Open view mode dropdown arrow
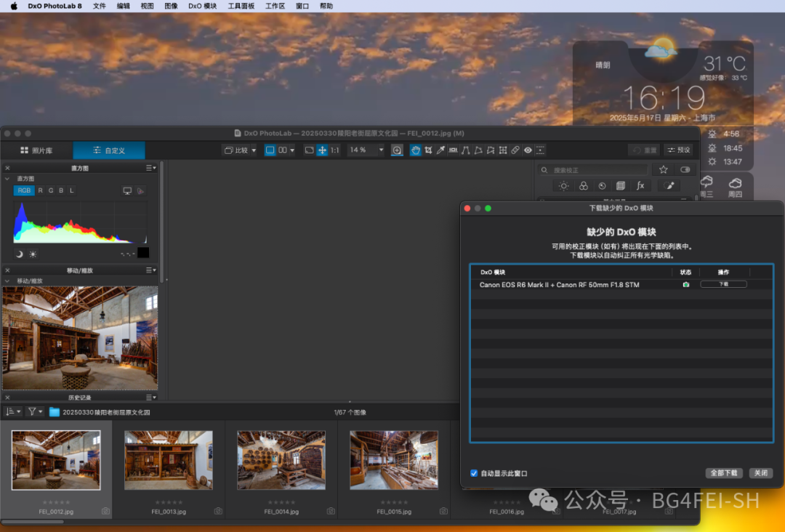785x532 pixels. [x=292, y=150]
